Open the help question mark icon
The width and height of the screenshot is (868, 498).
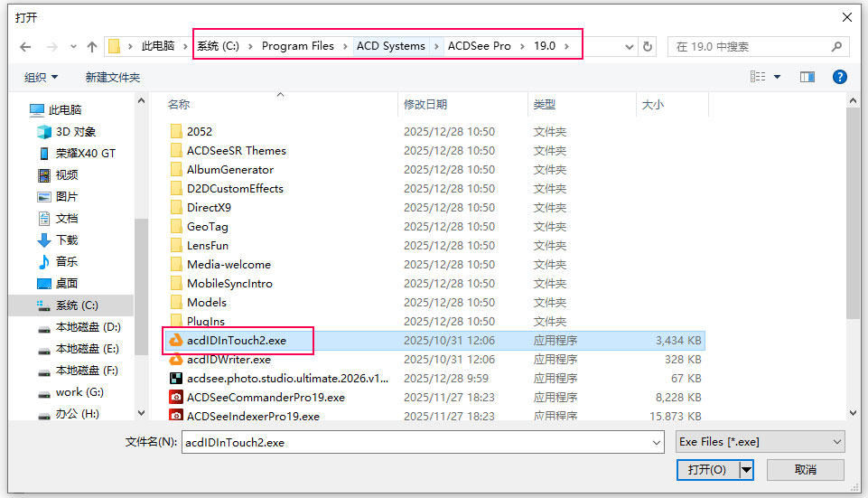click(x=840, y=77)
